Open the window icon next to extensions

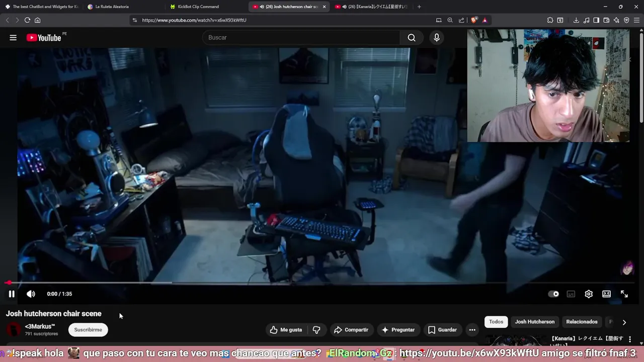coord(560,20)
